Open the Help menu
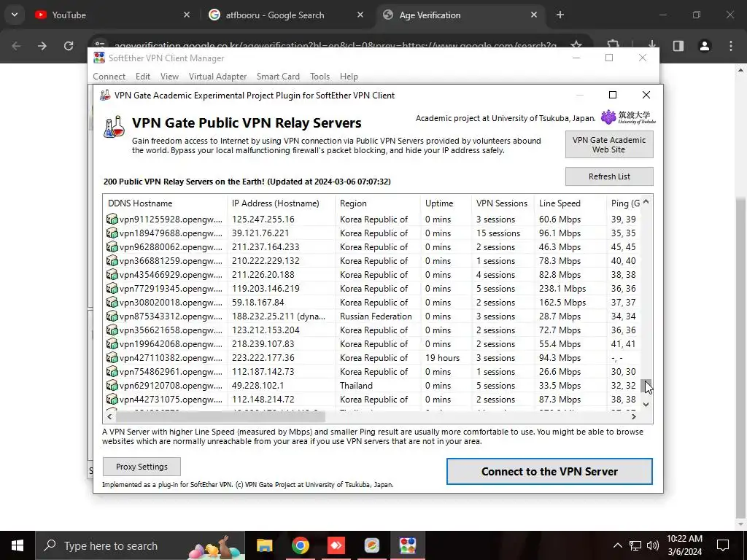 coord(349,76)
